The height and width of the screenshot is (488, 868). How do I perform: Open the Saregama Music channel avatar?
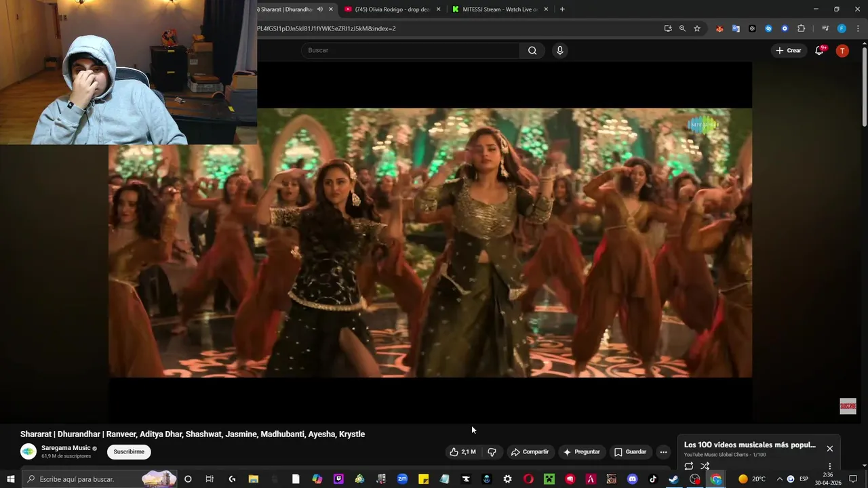[28, 451]
